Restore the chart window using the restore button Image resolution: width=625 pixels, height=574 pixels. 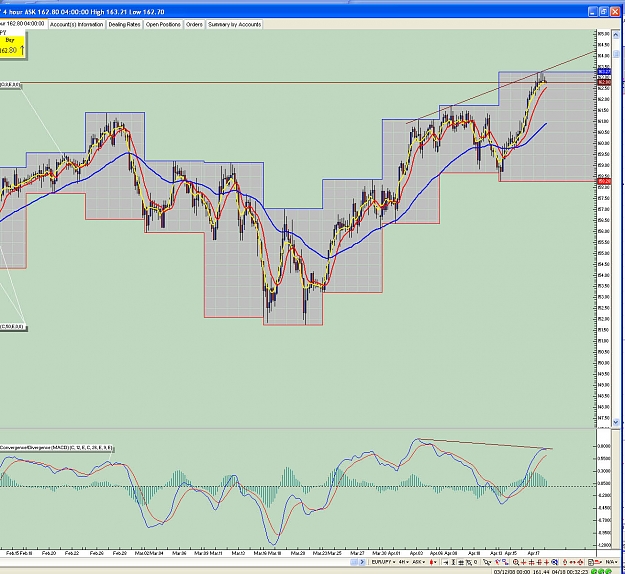[x=603, y=12]
